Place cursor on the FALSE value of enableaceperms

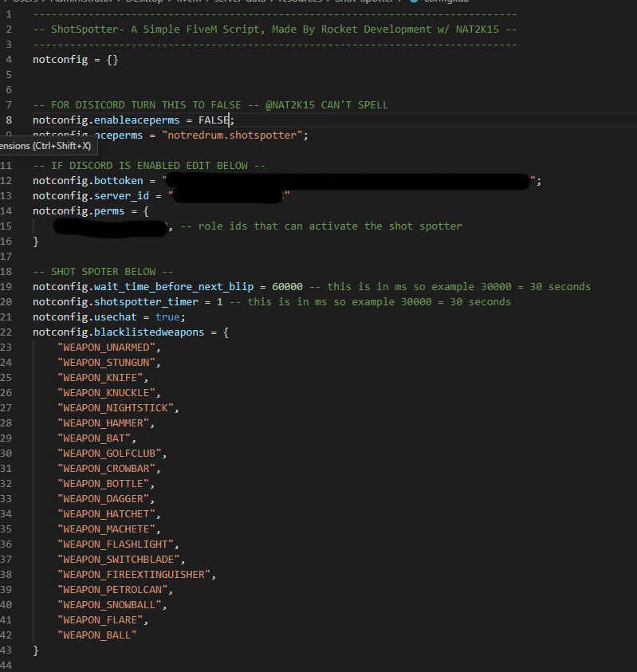(214, 120)
